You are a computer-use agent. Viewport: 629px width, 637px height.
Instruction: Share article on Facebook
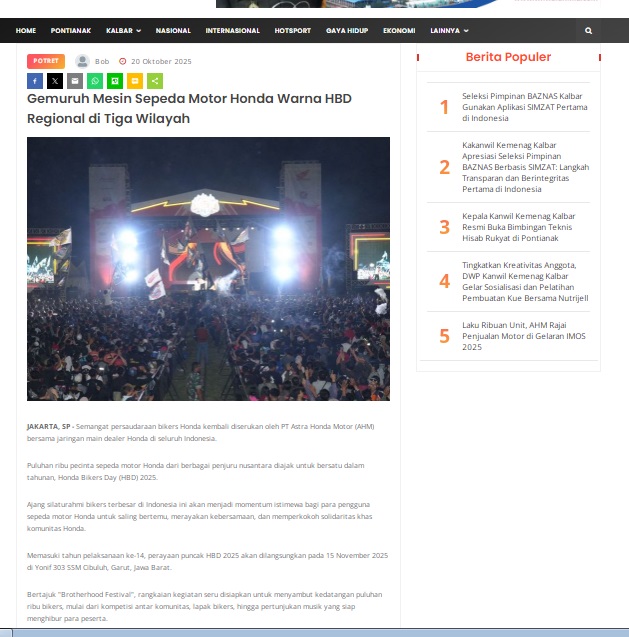click(x=35, y=81)
